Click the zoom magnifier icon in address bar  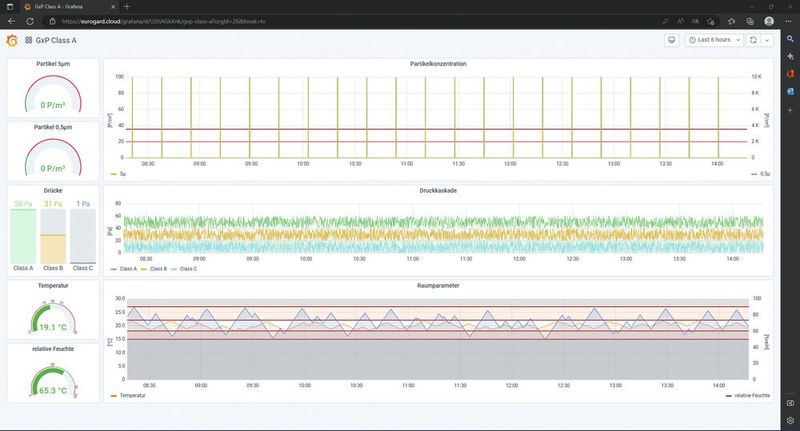point(665,21)
